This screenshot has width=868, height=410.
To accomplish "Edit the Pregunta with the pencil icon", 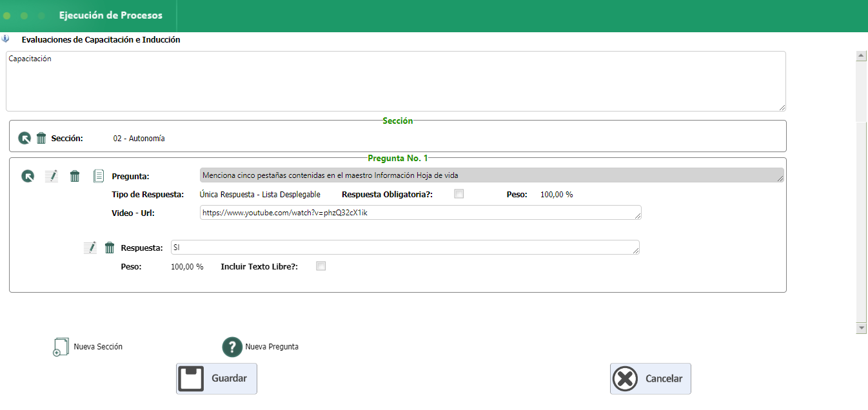I will point(52,176).
